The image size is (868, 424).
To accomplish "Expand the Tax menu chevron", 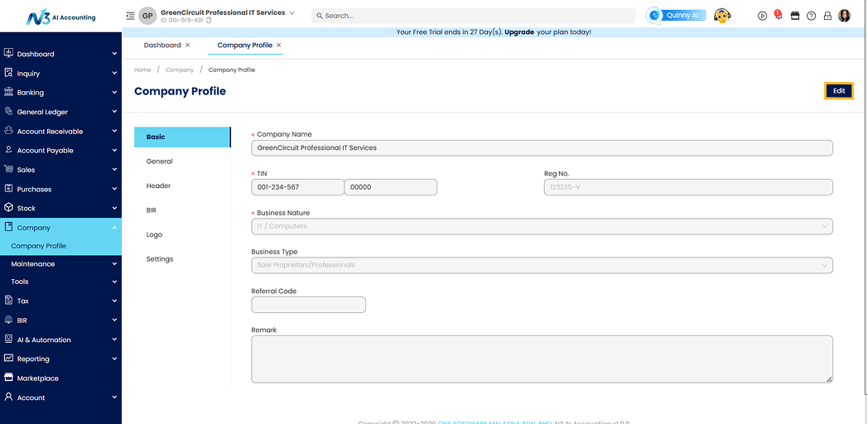I will click(x=114, y=301).
